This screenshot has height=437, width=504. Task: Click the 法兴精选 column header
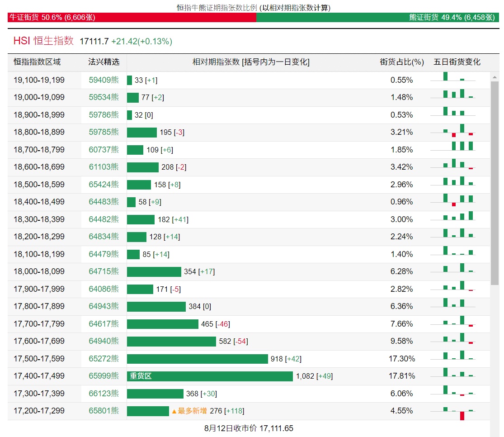[104, 62]
